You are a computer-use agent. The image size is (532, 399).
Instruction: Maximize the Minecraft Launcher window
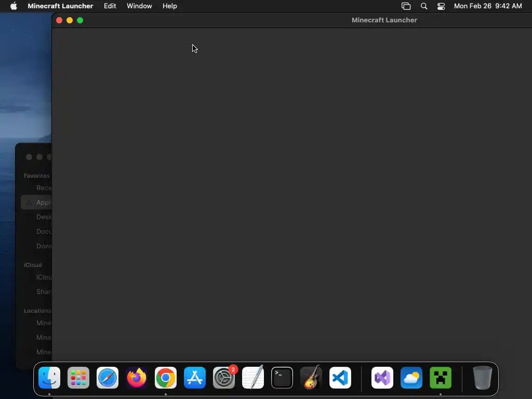80,20
